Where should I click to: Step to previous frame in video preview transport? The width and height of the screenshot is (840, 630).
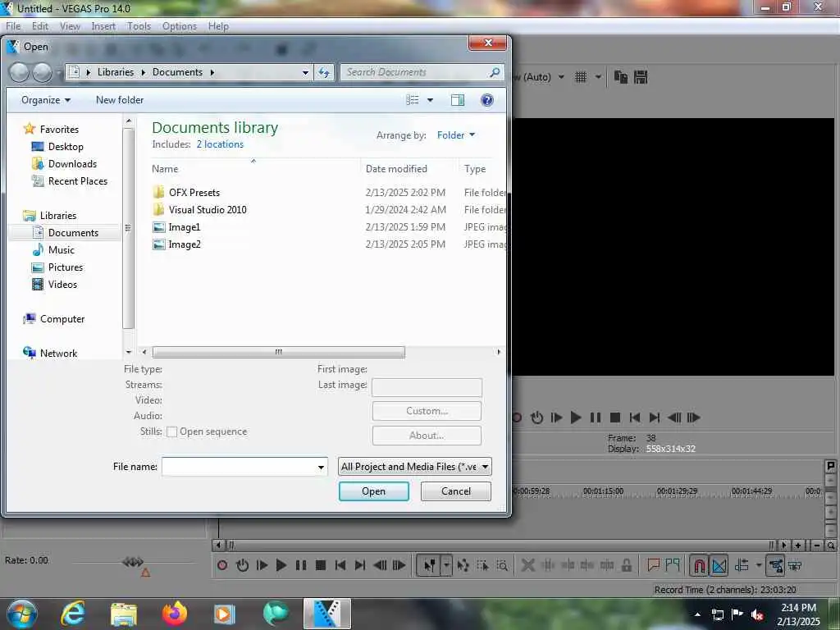click(674, 418)
